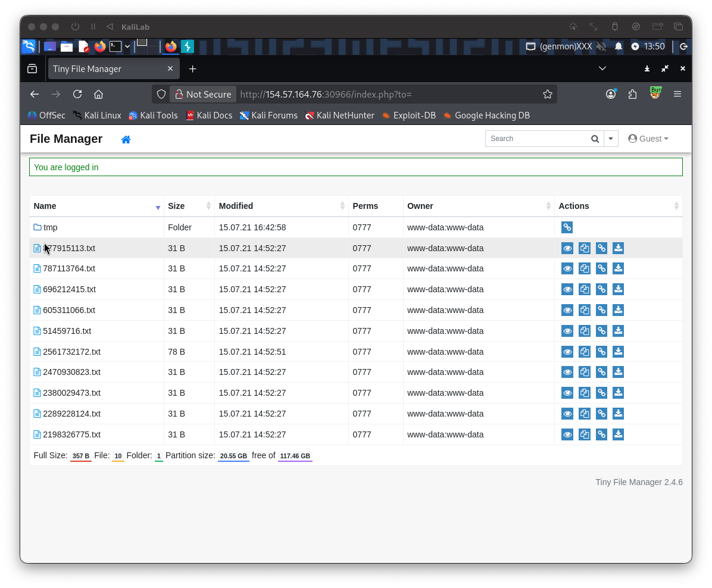This screenshot has height=588, width=712.
Task: Open the Exploit-DB bookmark
Action: pyautogui.click(x=414, y=115)
